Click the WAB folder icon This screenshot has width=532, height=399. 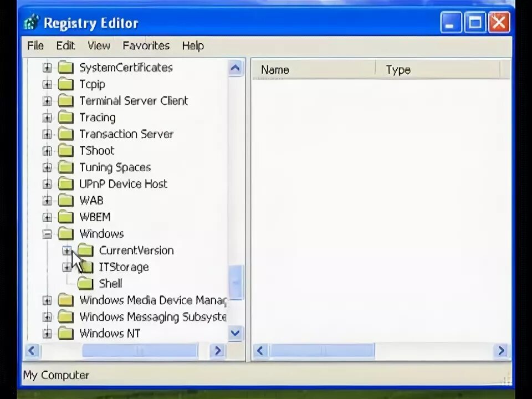pyautogui.click(x=66, y=201)
